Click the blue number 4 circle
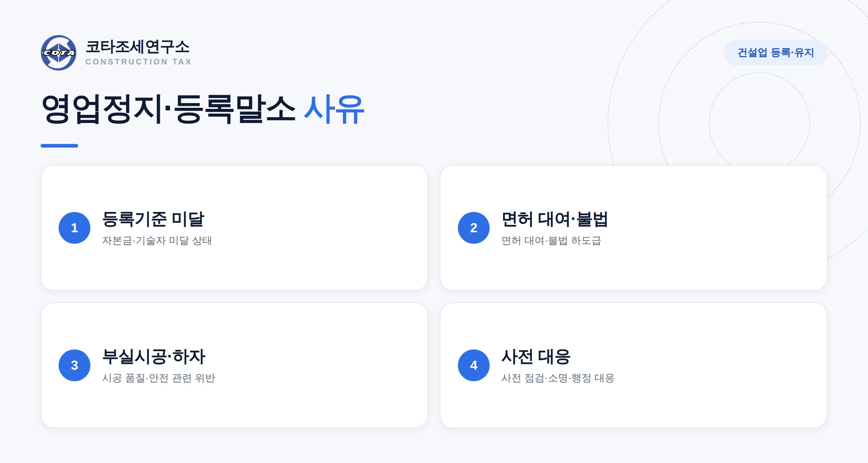868x463 pixels. [474, 365]
